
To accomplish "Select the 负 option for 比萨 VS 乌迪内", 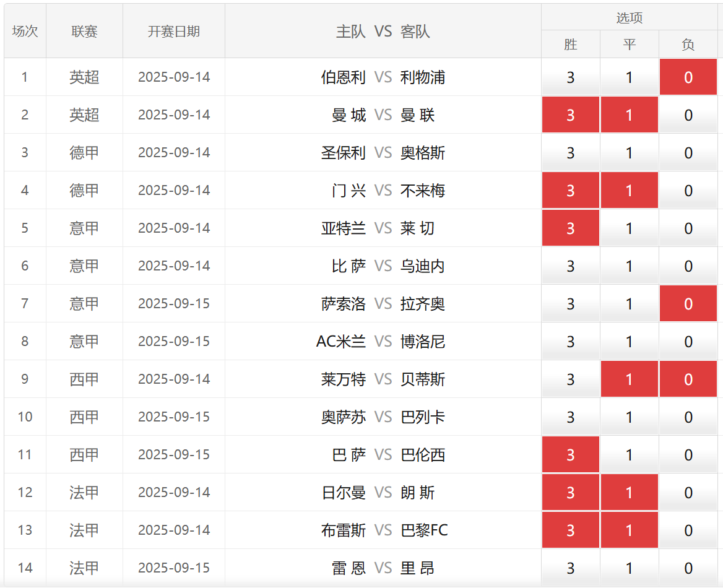I will [x=688, y=266].
